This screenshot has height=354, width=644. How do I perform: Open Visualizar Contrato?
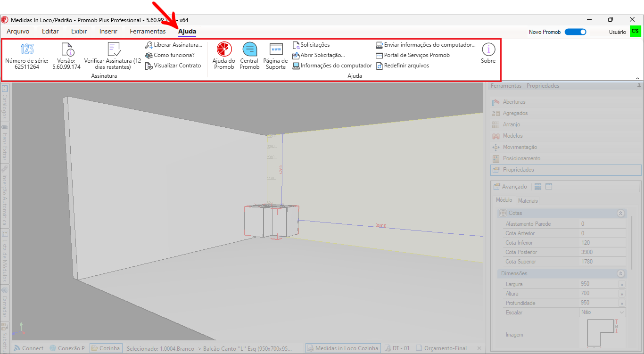173,66
